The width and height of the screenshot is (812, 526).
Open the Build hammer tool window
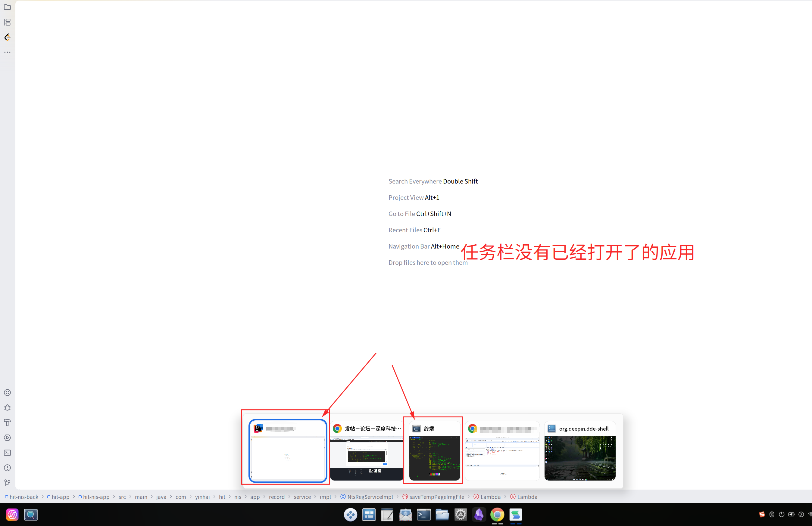pyautogui.click(x=7, y=422)
